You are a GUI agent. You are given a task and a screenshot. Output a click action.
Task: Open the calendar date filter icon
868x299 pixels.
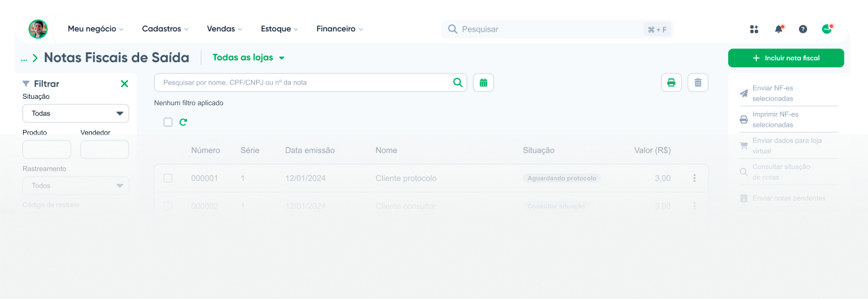[483, 83]
